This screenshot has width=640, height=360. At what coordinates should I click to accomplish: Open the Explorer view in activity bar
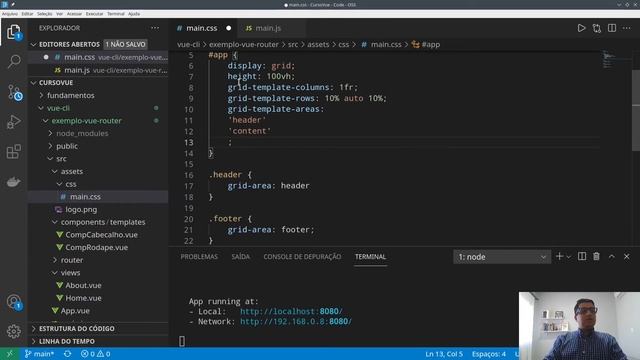13,32
